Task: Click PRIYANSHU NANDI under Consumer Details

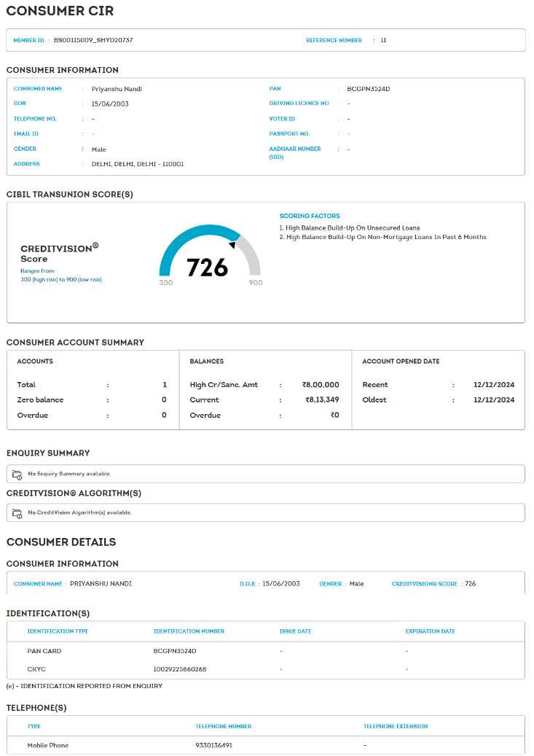Action: pyautogui.click(x=101, y=583)
